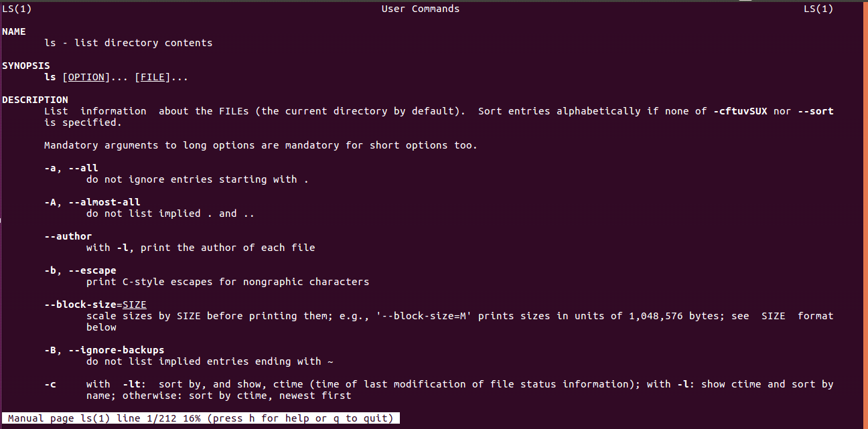Click the bold -cftuvSUX flags text

(740, 111)
